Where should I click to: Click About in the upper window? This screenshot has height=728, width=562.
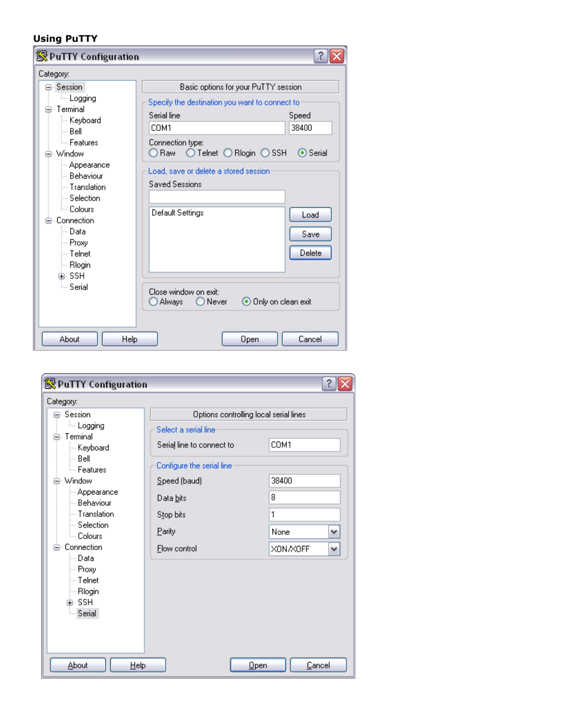click(x=70, y=340)
